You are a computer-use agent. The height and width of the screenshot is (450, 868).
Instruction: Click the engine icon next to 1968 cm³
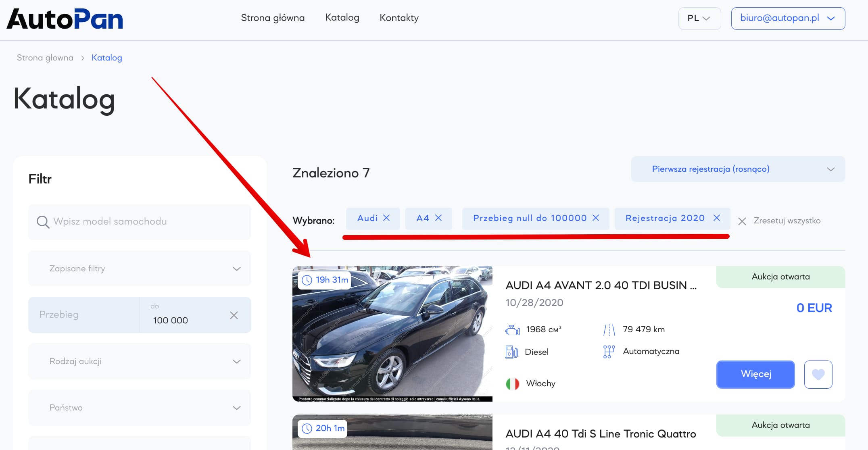[x=512, y=329]
